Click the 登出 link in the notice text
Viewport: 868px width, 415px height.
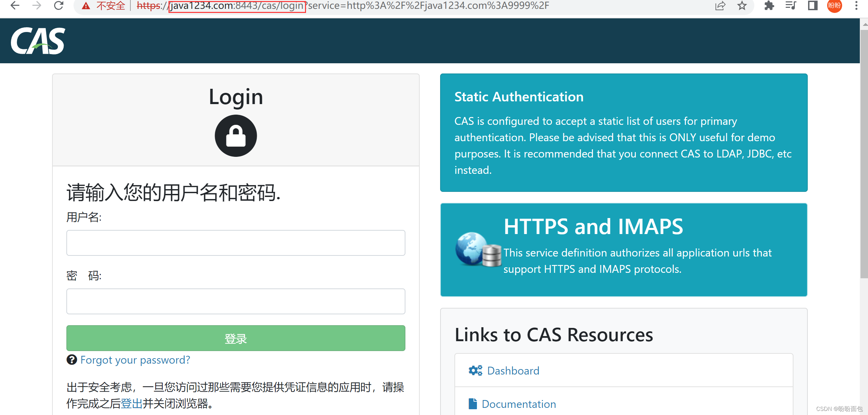click(x=132, y=403)
